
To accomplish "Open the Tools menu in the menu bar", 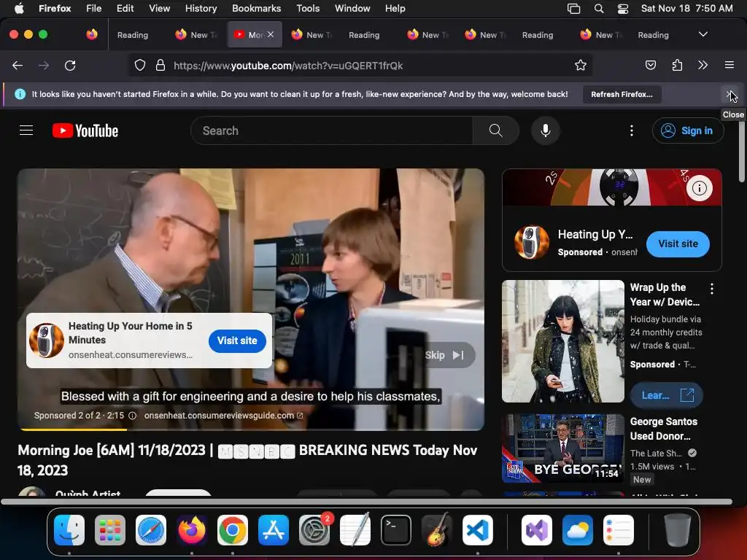I will [x=308, y=9].
